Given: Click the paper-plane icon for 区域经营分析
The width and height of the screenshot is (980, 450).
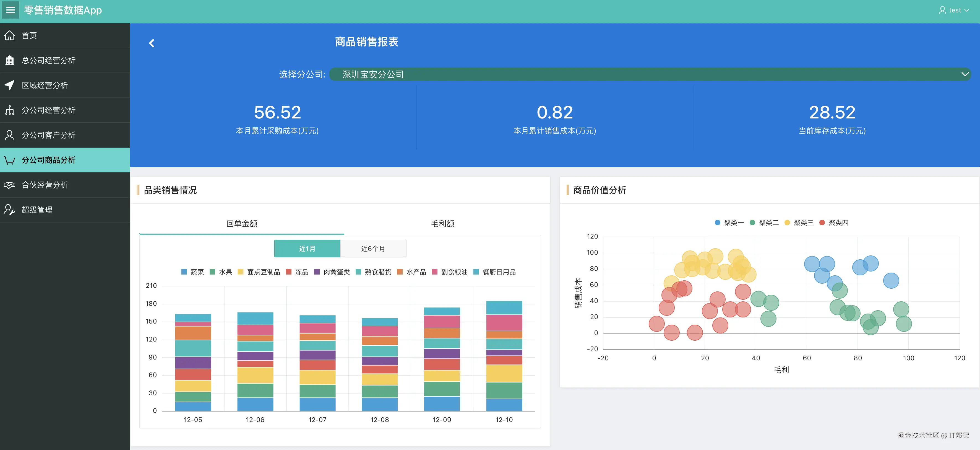Looking at the screenshot, I should pyautogui.click(x=9, y=85).
